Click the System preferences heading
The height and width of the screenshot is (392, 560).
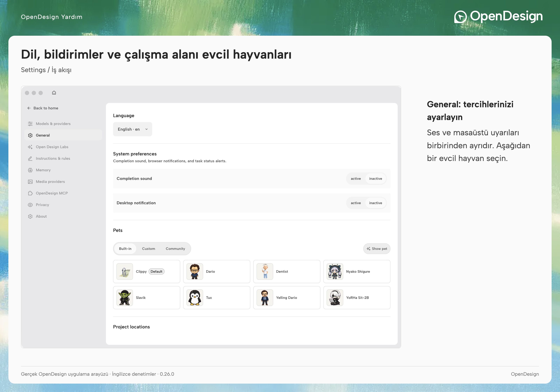[x=135, y=154]
